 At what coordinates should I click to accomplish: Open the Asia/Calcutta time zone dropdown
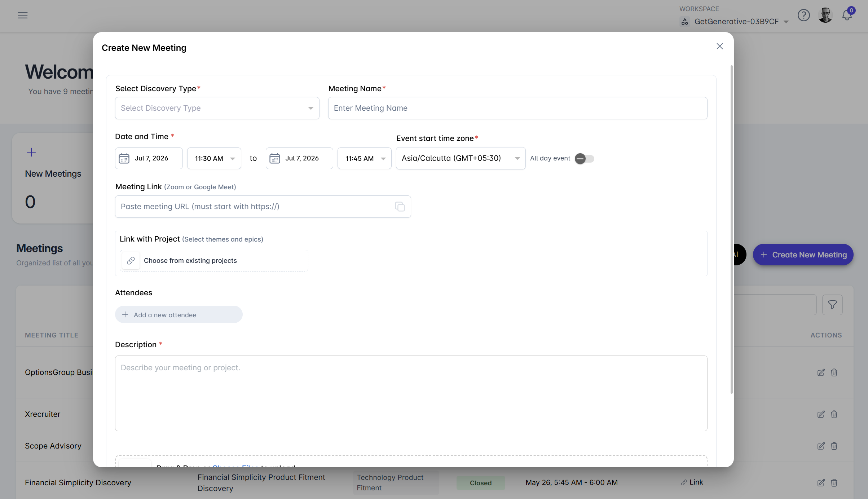(461, 158)
